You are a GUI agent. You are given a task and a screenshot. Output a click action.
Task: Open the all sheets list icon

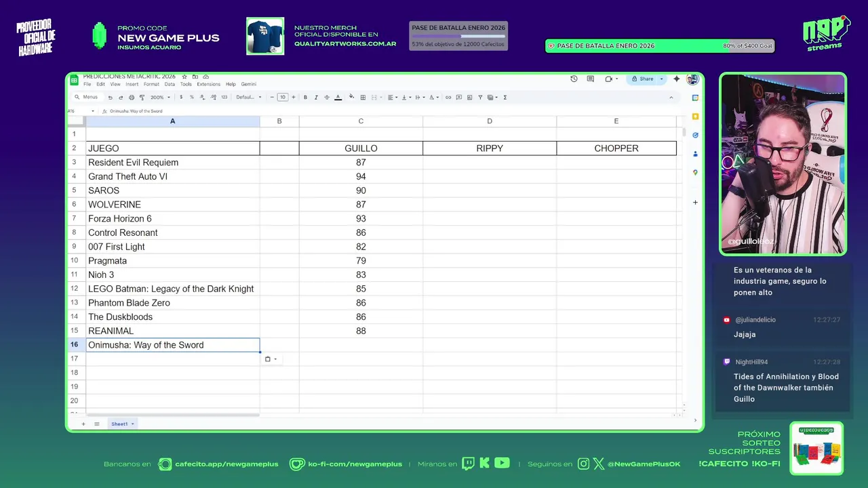(97, 424)
